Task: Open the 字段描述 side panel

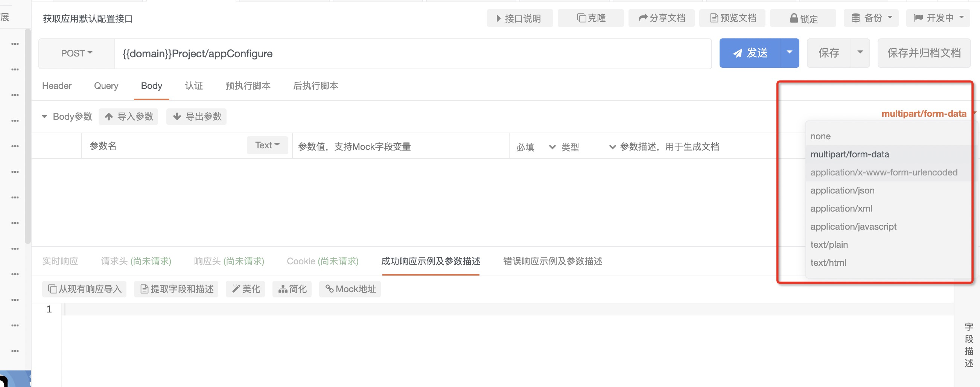Action: coord(969,345)
